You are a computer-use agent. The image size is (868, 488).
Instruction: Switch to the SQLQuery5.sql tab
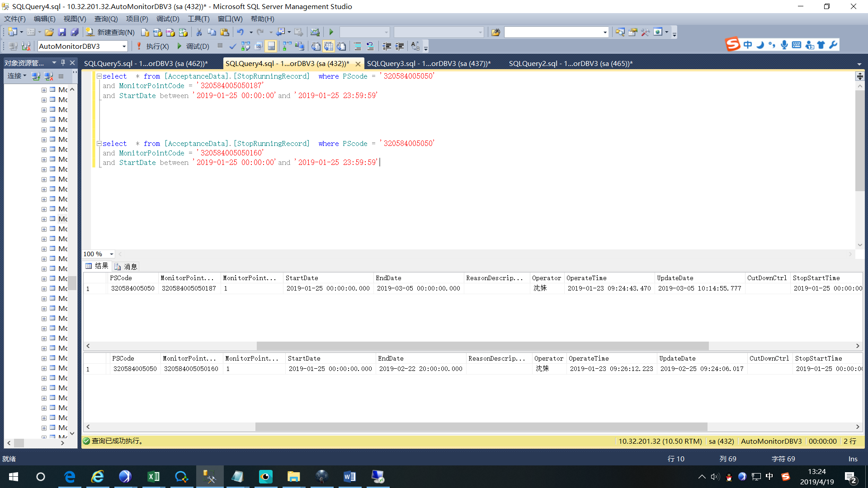pyautogui.click(x=146, y=63)
